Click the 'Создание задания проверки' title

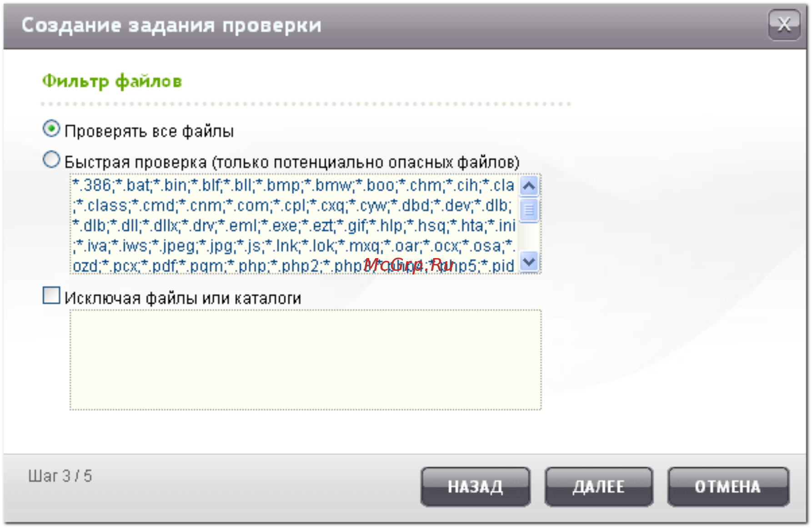tap(171, 25)
